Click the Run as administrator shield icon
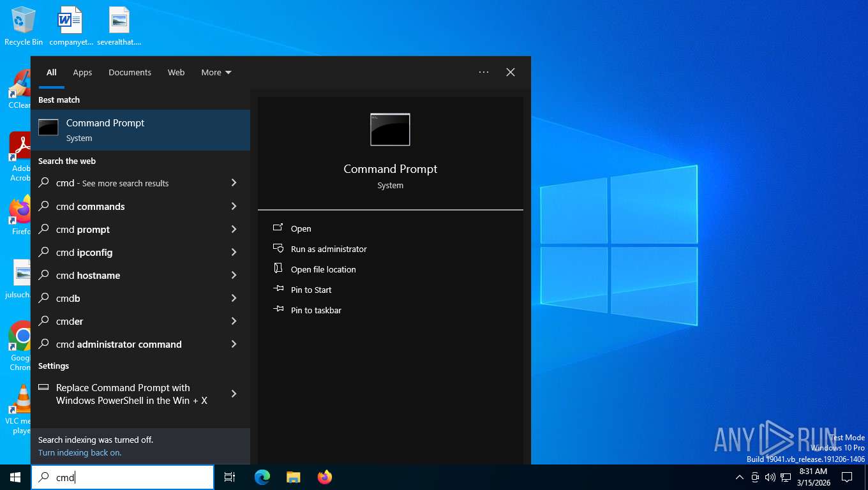Image resolution: width=868 pixels, height=490 pixels. coord(278,248)
